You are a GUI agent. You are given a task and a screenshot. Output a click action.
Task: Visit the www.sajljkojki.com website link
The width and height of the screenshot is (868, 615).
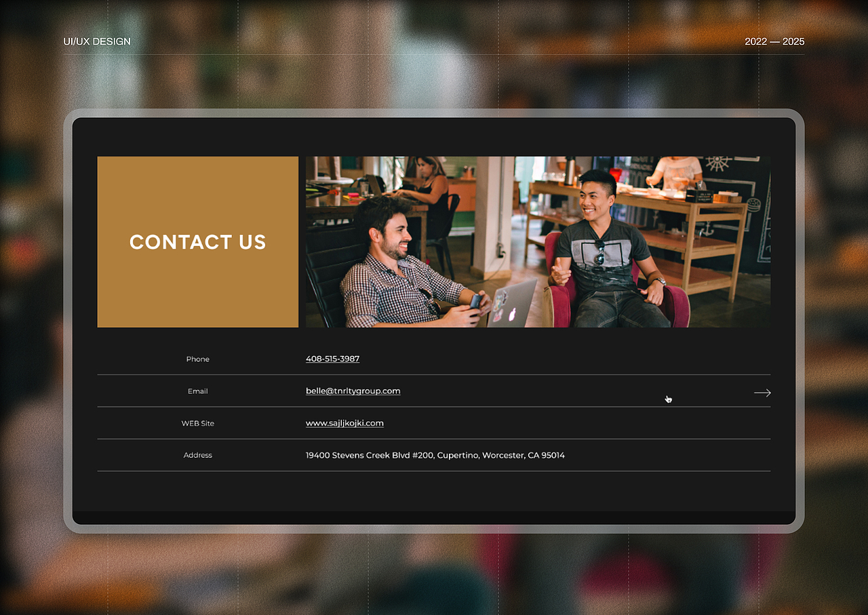point(344,423)
